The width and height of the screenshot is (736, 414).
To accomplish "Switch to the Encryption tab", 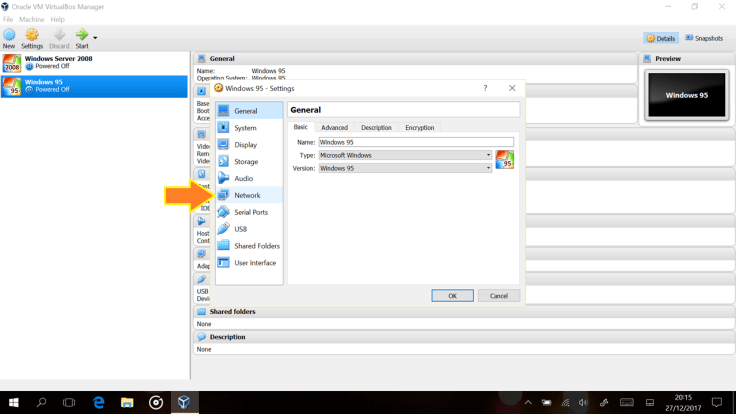I will (419, 128).
